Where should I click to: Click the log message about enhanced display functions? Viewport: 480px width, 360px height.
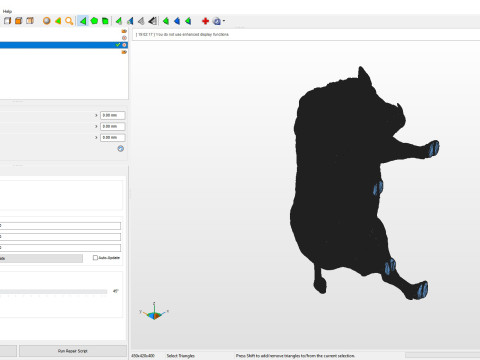click(183, 34)
